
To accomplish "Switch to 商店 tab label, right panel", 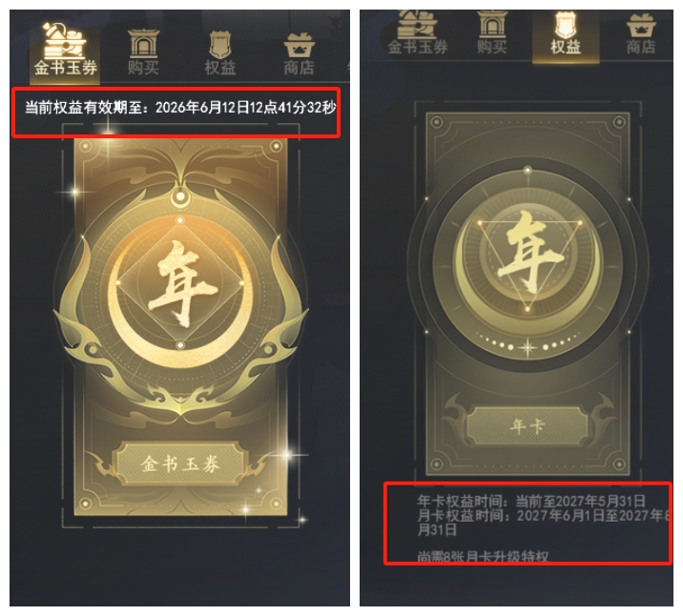I will (641, 47).
